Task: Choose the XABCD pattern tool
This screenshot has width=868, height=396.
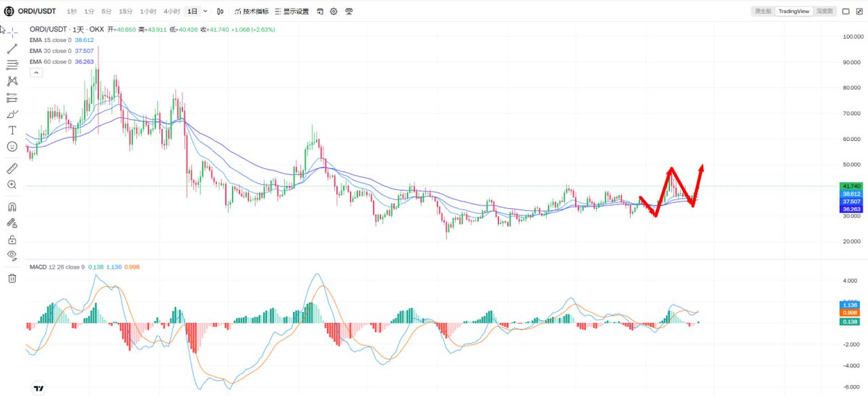Action: coord(12,82)
